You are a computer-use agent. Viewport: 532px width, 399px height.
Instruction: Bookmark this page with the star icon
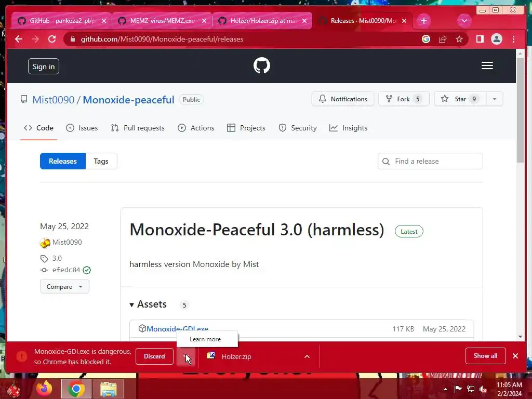pyautogui.click(x=459, y=39)
